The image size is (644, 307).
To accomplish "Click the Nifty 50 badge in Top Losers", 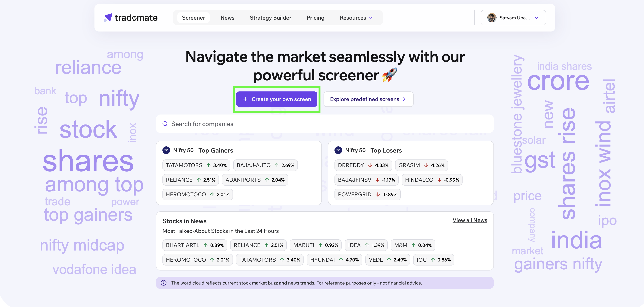I will click(x=338, y=150).
